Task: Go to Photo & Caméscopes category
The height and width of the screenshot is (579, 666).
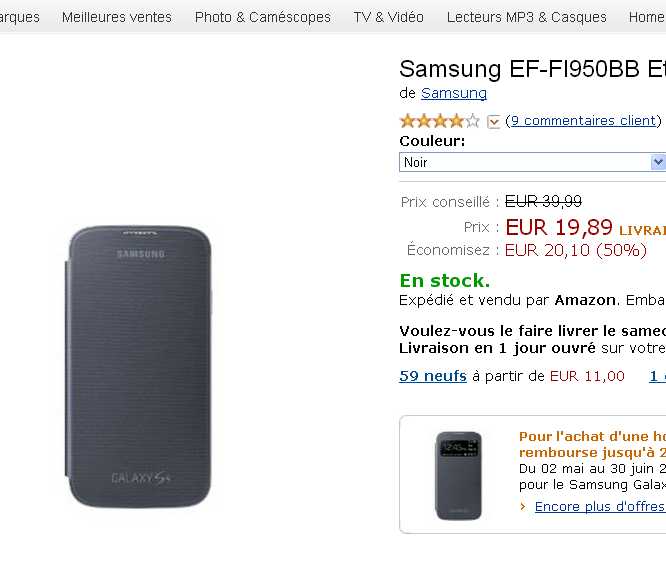Action: click(x=263, y=17)
